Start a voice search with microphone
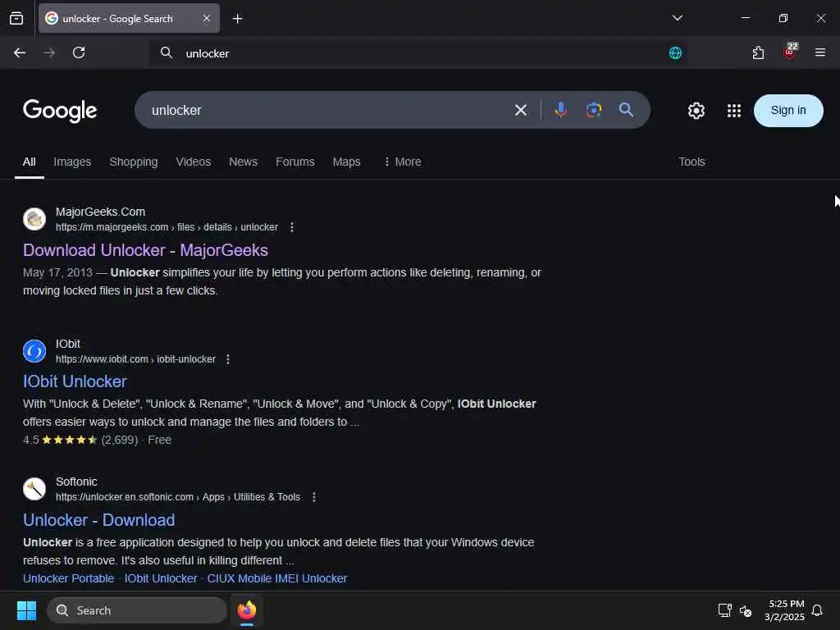Screen dimensions: 840x630 point(560,111)
